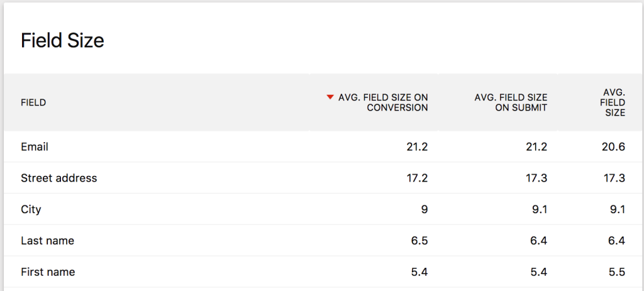The width and height of the screenshot is (644, 291).
Task: Select the Email field row label
Action: (x=35, y=147)
